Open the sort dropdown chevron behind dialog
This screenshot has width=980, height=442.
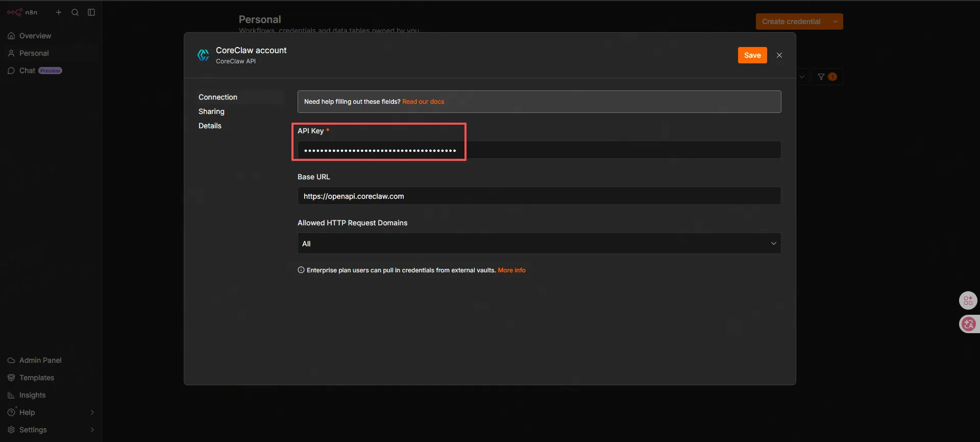(x=802, y=77)
